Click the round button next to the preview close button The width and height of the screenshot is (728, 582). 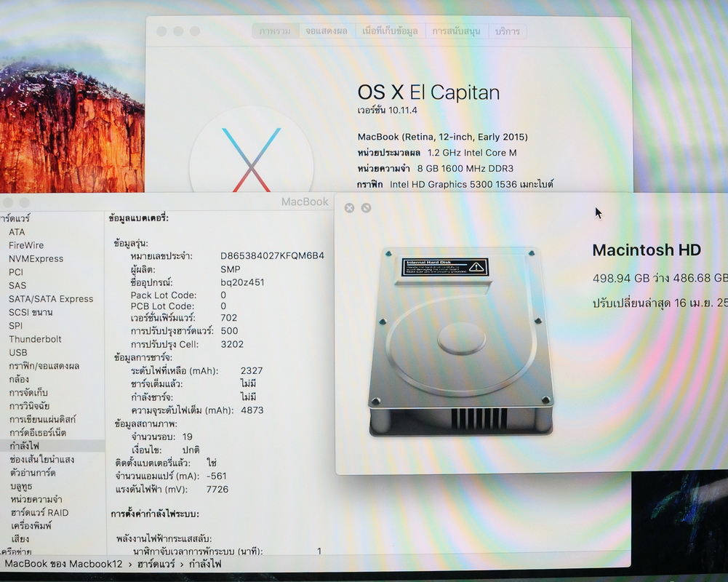coord(367,208)
